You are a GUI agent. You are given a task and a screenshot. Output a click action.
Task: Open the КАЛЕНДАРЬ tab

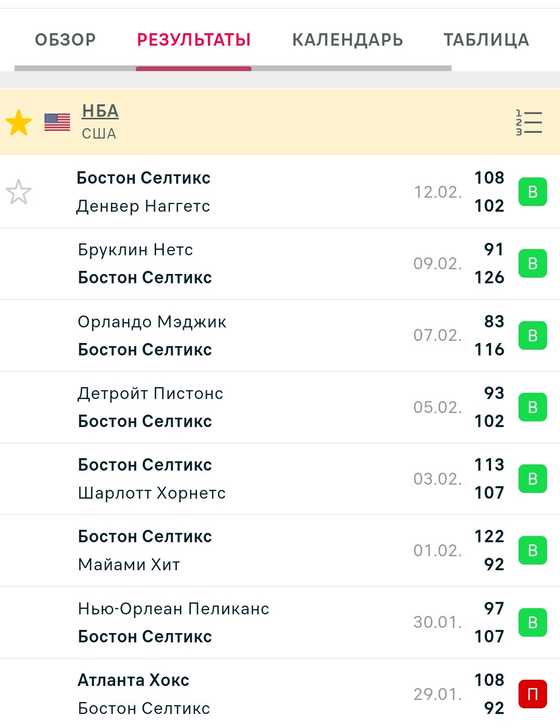tap(347, 40)
